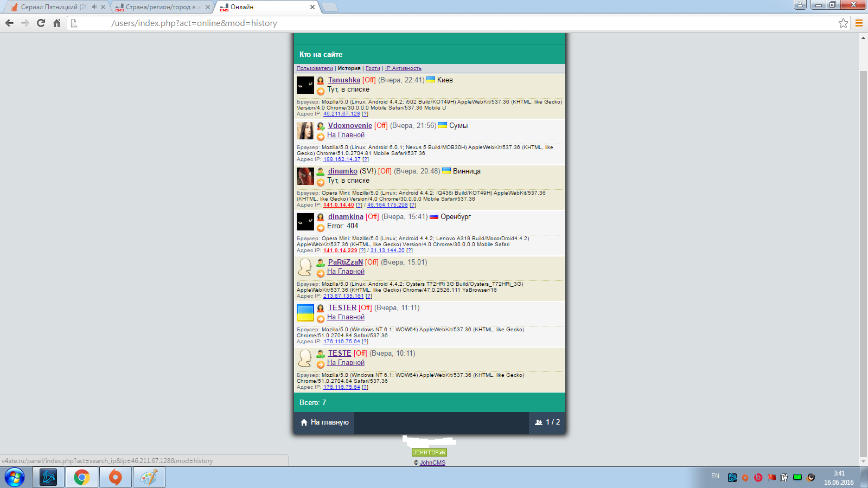Open the IP Активность section link

(403, 68)
